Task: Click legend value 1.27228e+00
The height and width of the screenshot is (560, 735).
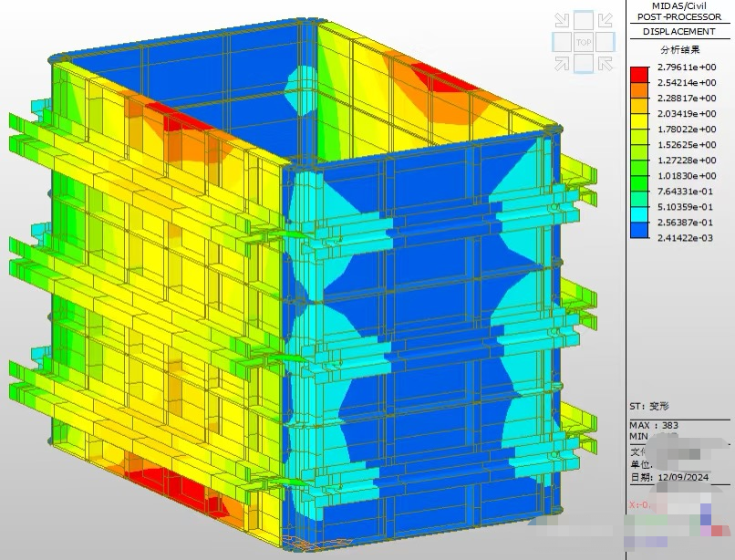Action: tap(687, 160)
